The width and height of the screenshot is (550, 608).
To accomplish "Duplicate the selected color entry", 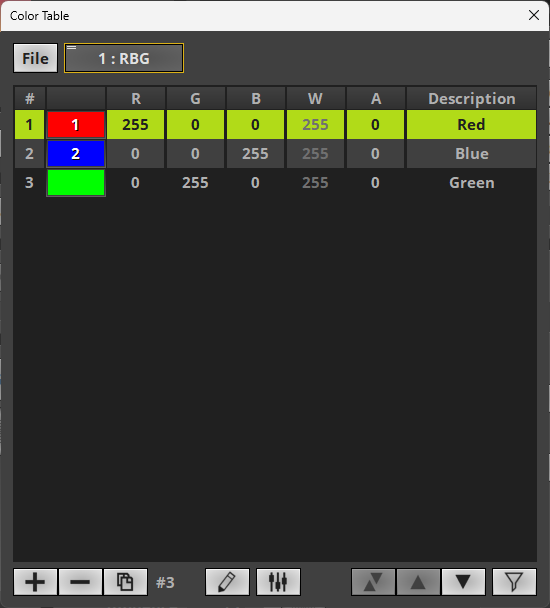I will coord(125,582).
